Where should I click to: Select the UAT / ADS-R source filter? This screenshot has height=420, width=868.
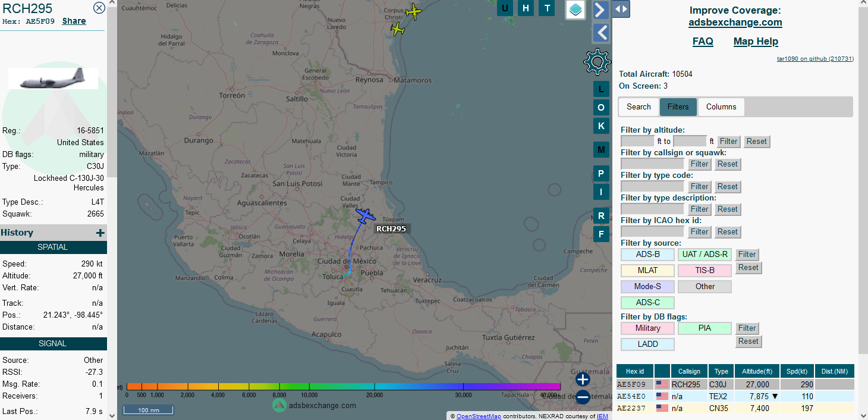pos(705,255)
